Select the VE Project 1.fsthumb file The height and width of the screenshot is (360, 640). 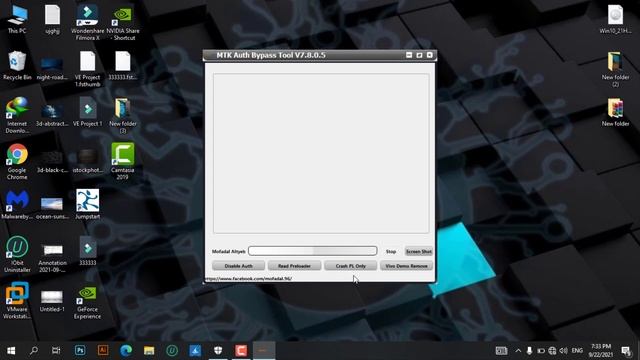(x=87, y=69)
